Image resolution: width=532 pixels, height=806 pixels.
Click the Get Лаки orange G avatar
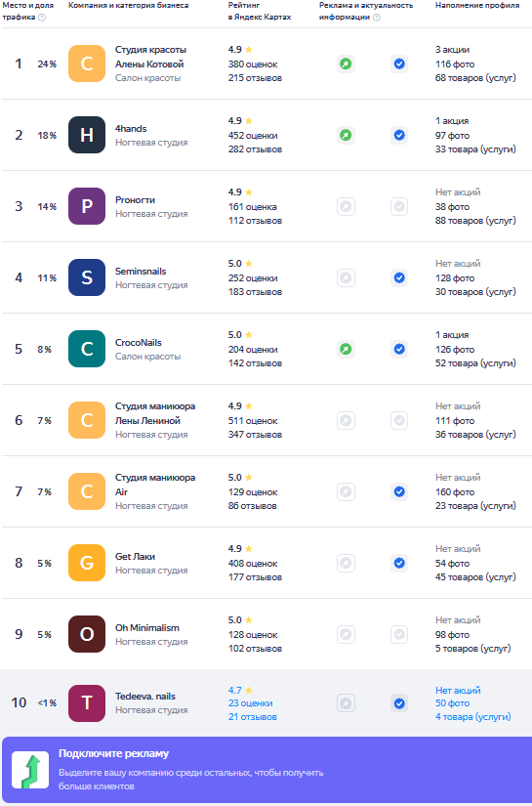pos(87,563)
